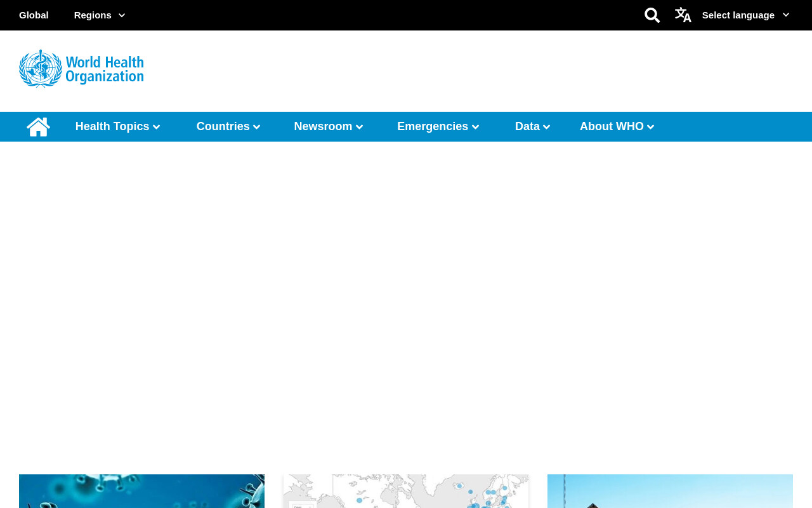Expand the Countries menu
The width and height of the screenshot is (812, 508).
[x=228, y=126]
